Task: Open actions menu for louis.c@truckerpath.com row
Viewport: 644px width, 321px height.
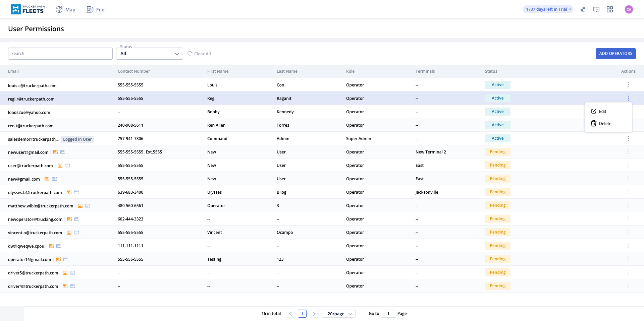Action: 628,85
